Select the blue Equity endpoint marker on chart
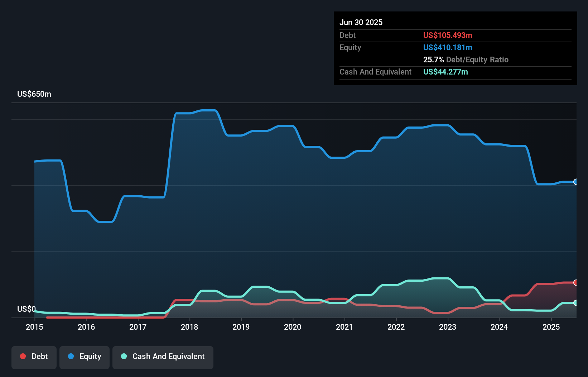Image resolution: width=588 pixels, height=377 pixels. tap(575, 182)
